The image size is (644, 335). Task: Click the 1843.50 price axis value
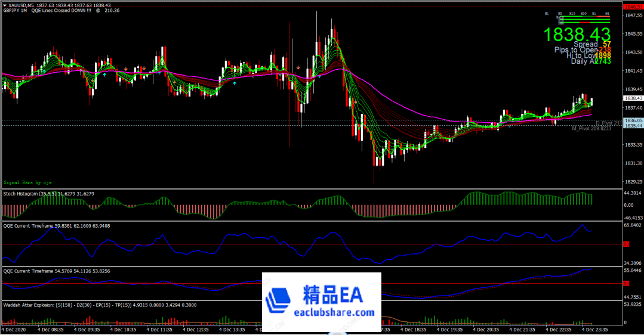click(633, 52)
